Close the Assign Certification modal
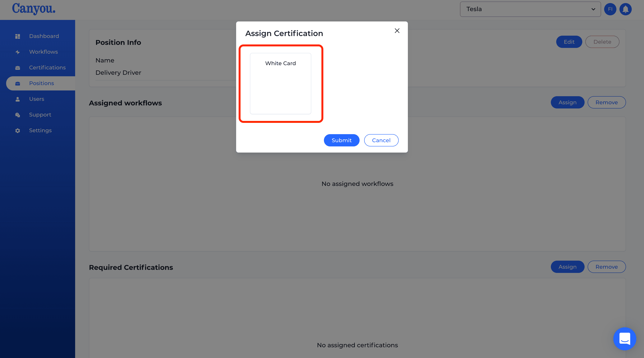 397,30
